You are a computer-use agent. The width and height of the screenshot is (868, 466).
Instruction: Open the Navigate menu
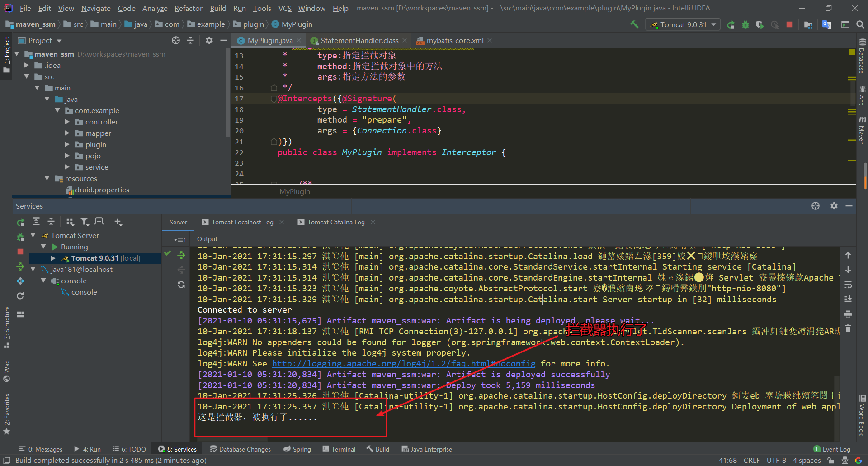coord(96,8)
